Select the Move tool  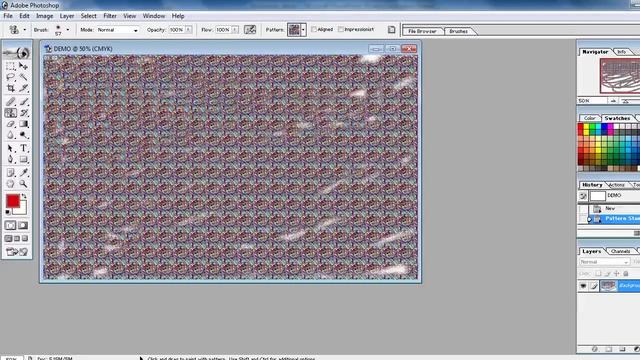(23, 66)
